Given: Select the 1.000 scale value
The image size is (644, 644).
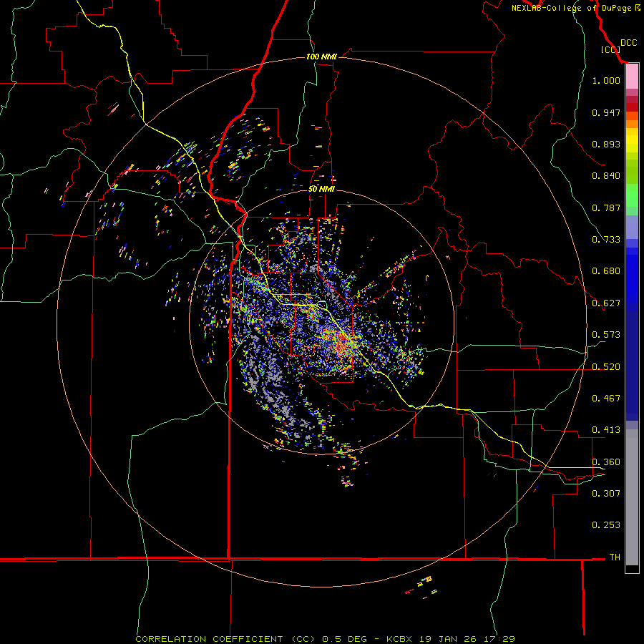Looking at the screenshot, I should (606, 80).
